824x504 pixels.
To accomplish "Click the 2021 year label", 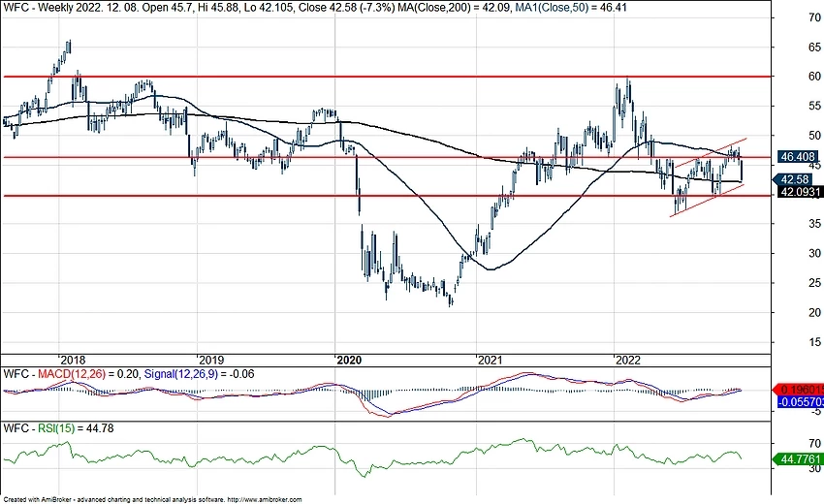I will [490, 360].
